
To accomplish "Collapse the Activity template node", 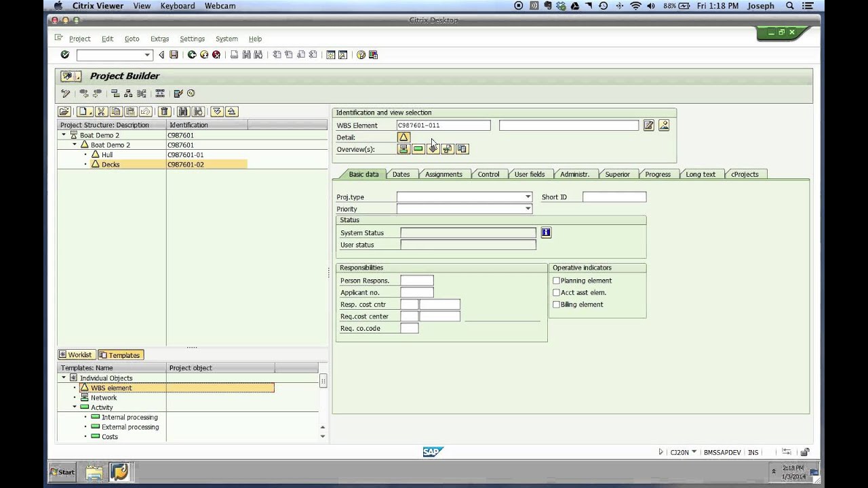I will 75,407.
